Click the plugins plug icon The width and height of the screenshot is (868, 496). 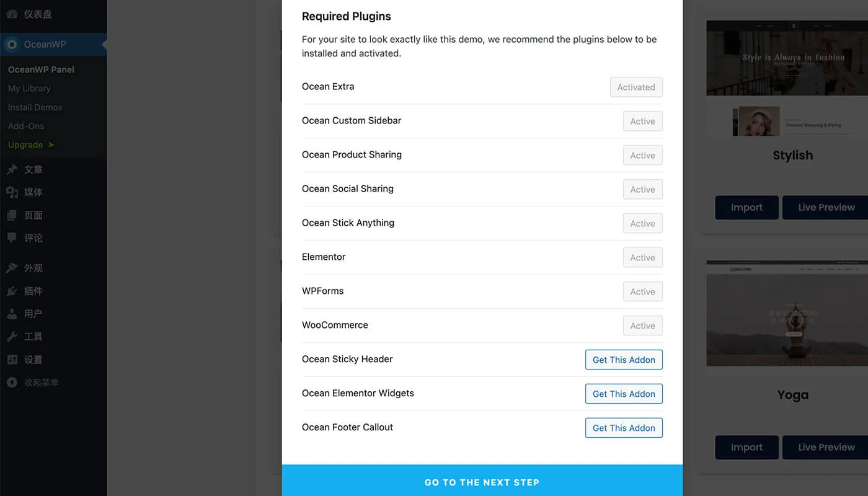tap(12, 291)
